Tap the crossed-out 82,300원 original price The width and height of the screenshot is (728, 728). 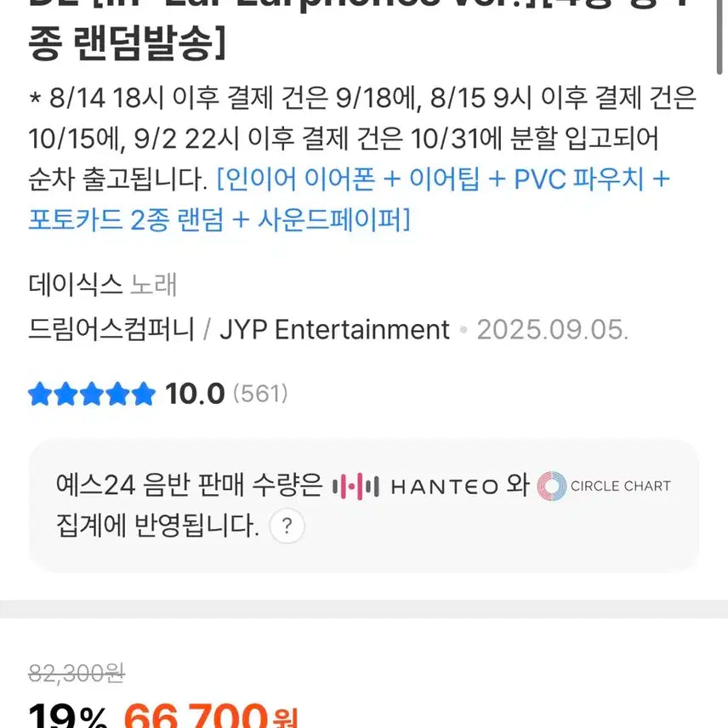tap(77, 674)
